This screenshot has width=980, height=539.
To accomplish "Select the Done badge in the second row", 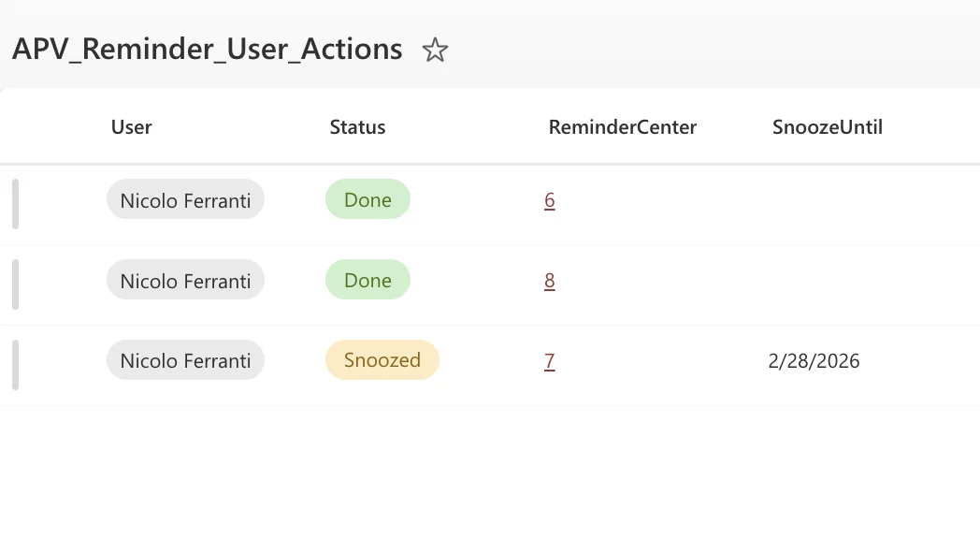I will (x=367, y=280).
